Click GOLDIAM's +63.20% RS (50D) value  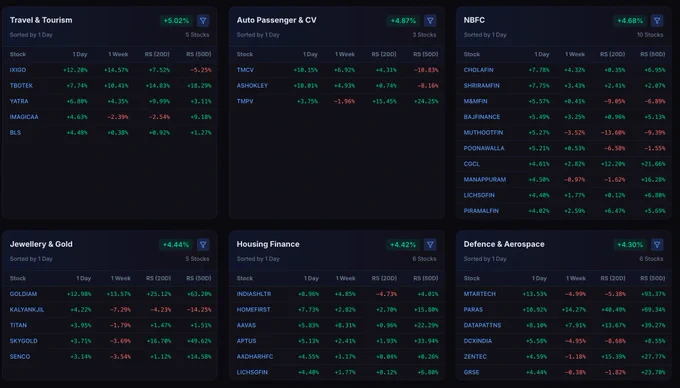(x=199, y=294)
